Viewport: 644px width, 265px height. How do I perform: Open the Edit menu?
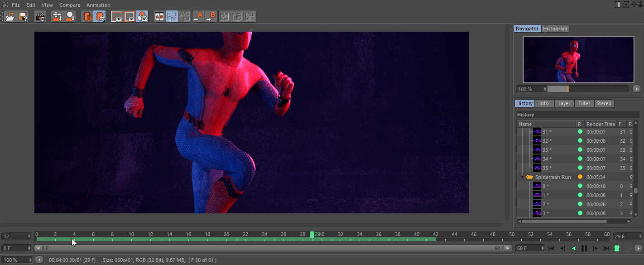pyautogui.click(x=31, y=5)
